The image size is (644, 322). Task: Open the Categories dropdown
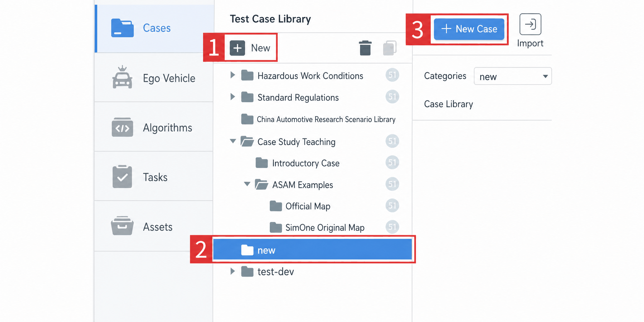tap(513, 76)
